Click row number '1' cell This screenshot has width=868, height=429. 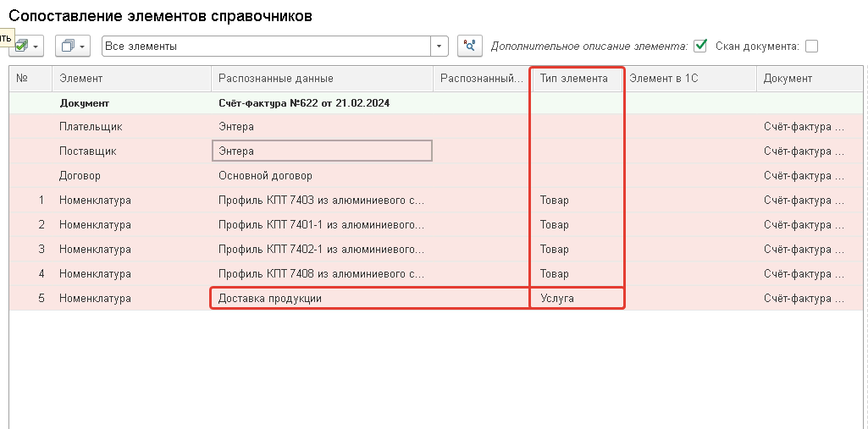(31, 201)
